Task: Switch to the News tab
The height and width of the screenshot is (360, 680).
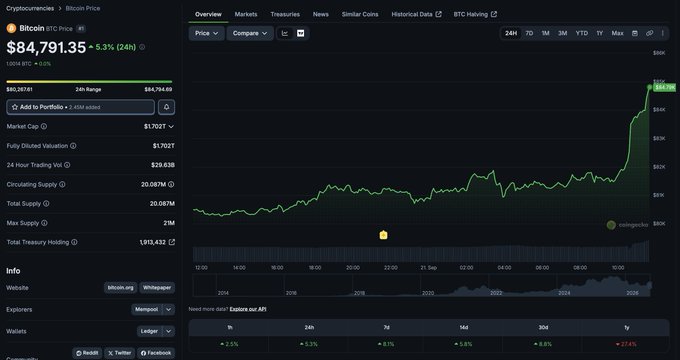Action: point(320,14)
